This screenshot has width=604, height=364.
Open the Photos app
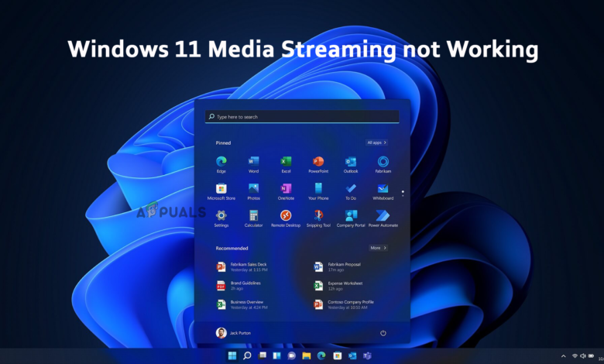(253, 191)
